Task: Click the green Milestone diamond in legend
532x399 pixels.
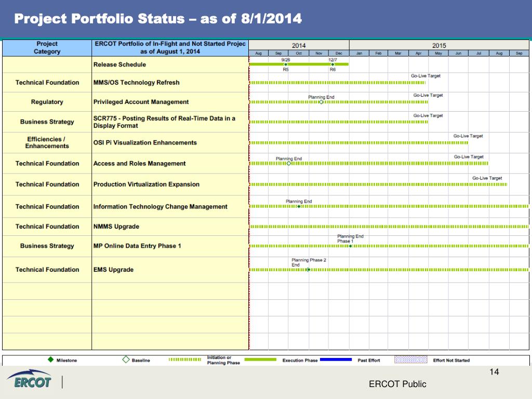Action: click(x=50, y=360)
